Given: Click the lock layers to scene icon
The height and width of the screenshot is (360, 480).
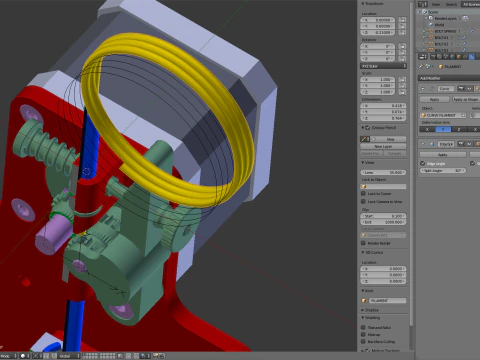Looking at the screenshot, I should click(x=120, y=356).
